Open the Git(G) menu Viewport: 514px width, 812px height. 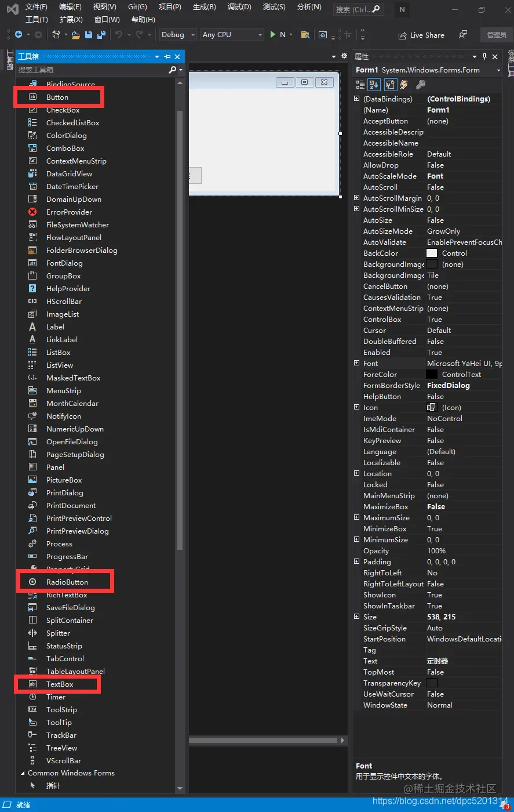(x=137, y=7)
